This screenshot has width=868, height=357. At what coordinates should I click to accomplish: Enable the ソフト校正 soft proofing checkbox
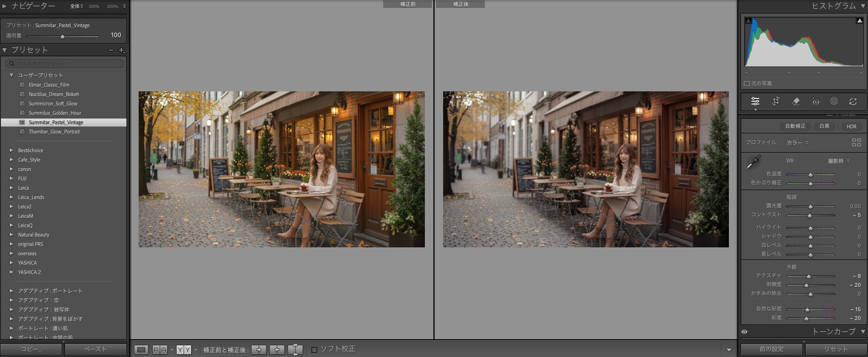[314, 350]
